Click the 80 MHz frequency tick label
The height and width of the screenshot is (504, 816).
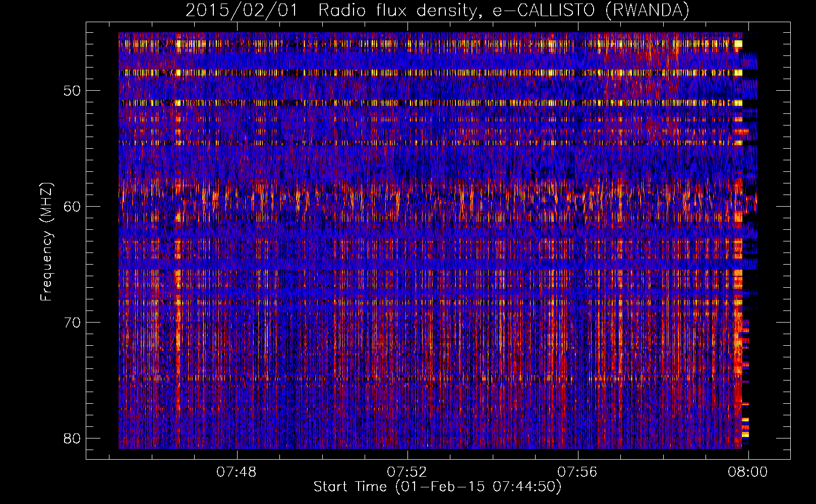[73, 438]
